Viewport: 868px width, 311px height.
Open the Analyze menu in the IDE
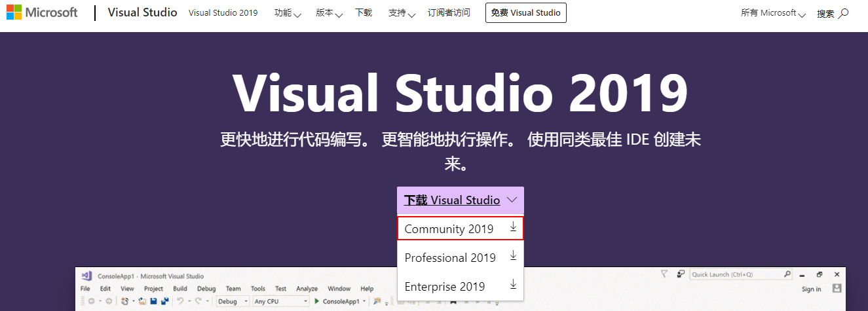307,289
